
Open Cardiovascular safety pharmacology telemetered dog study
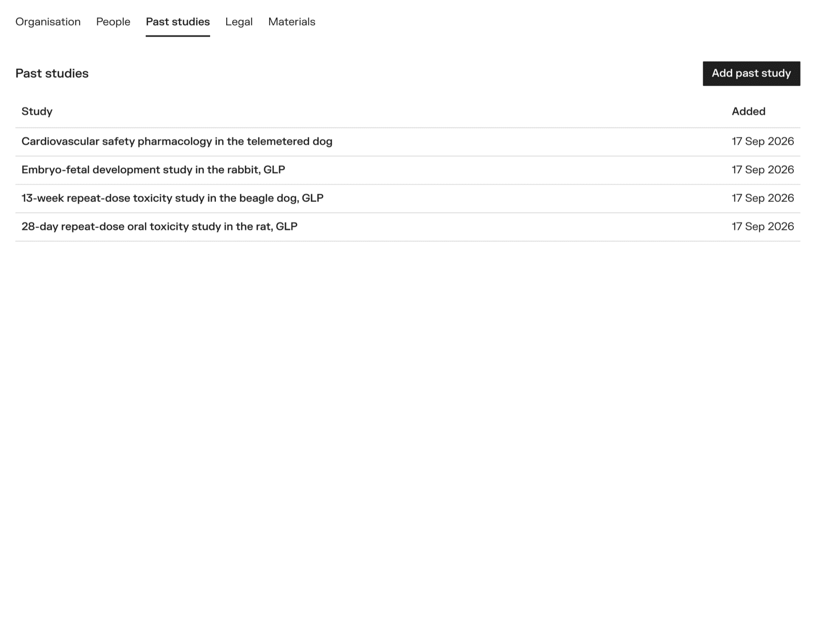[177, 141]
